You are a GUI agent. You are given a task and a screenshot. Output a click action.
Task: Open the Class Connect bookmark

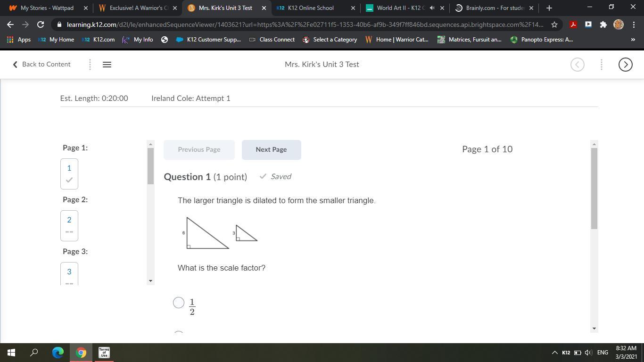click(x=272, y=40)
